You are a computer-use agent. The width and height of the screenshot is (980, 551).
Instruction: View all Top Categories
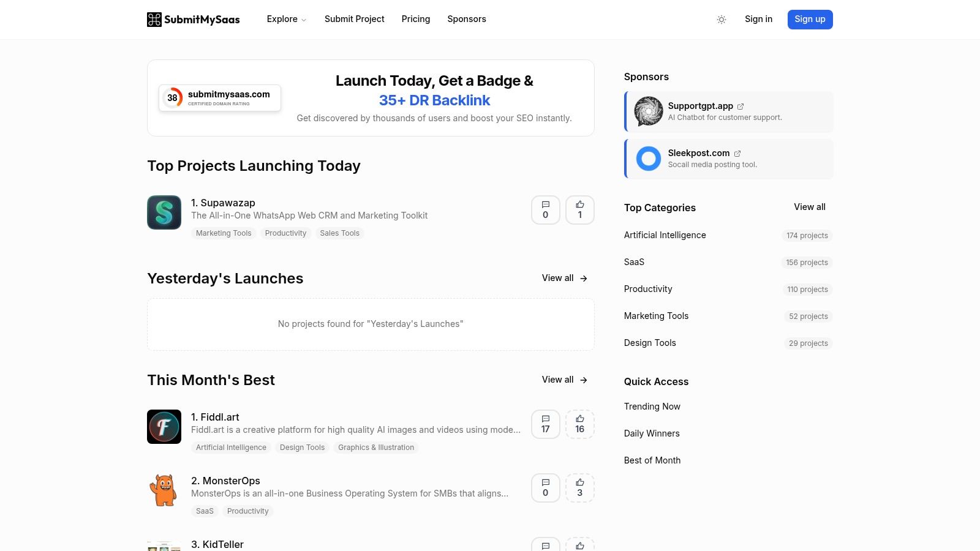pyautogui.click(x=809, y=207)
